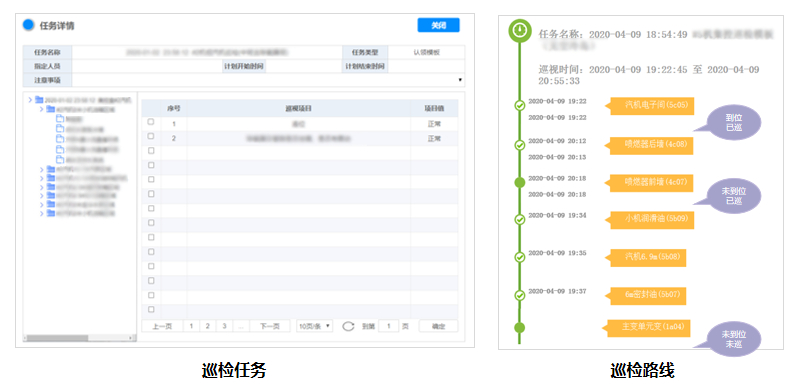Click the 任务详情 panel title
Screen dimensions: 795x392
(57, 25)
